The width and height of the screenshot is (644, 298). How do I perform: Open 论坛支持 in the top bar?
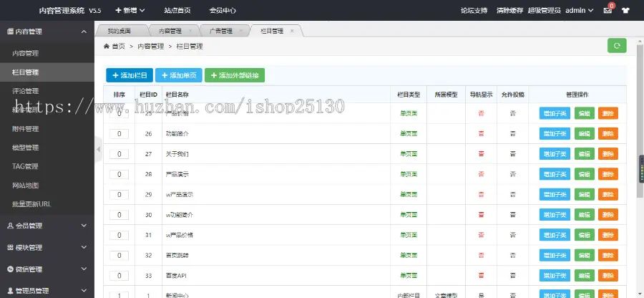click(474, 11)
